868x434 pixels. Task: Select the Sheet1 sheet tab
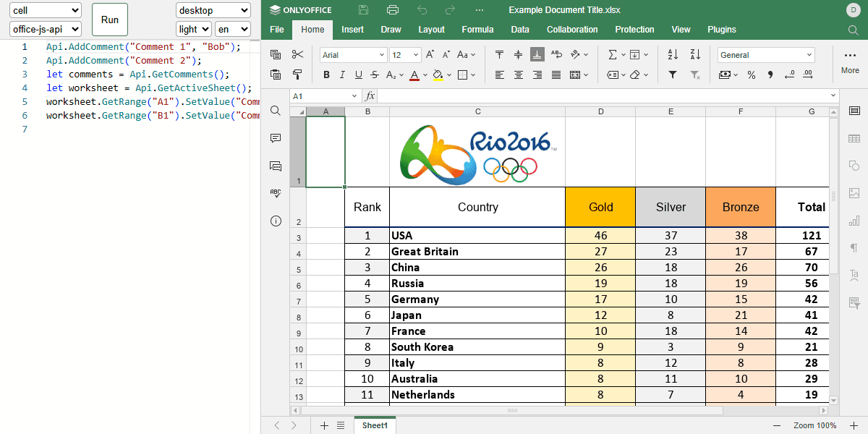[x=375, y=425]
